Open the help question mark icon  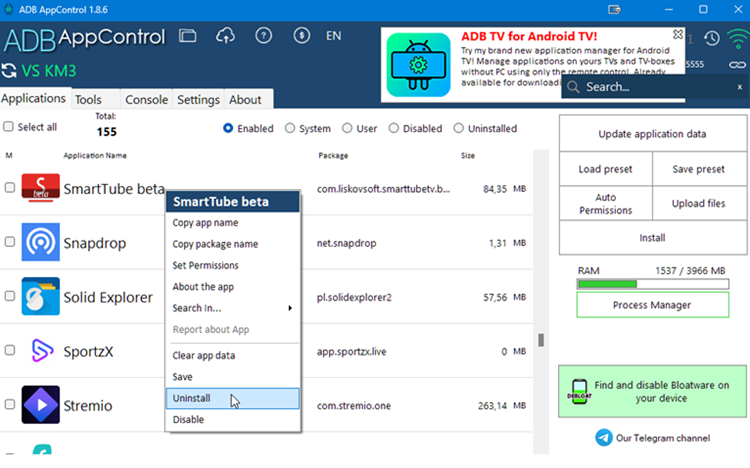[264, 36]
